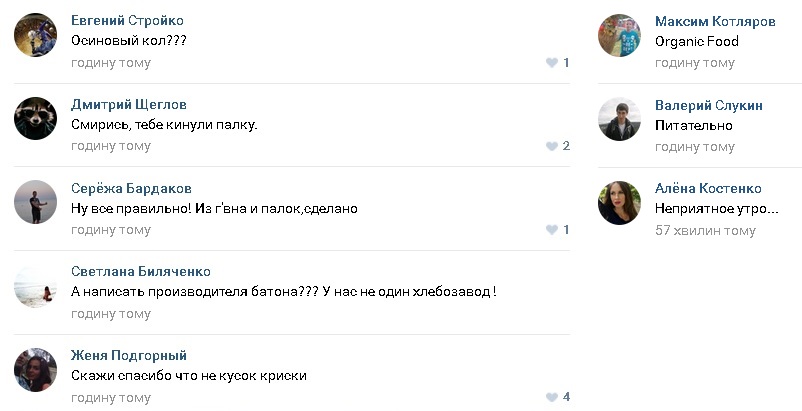Click Дмитрий Щеглов's raccoon avatar

coord(35,118)
